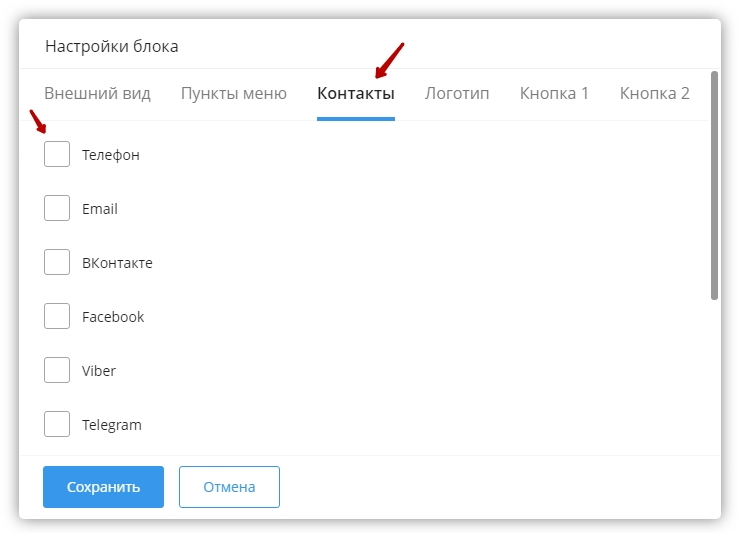Viewport: 740px width, 533px height.
Task: Open the Пункты меню tab
Action: tap(233, 94)
